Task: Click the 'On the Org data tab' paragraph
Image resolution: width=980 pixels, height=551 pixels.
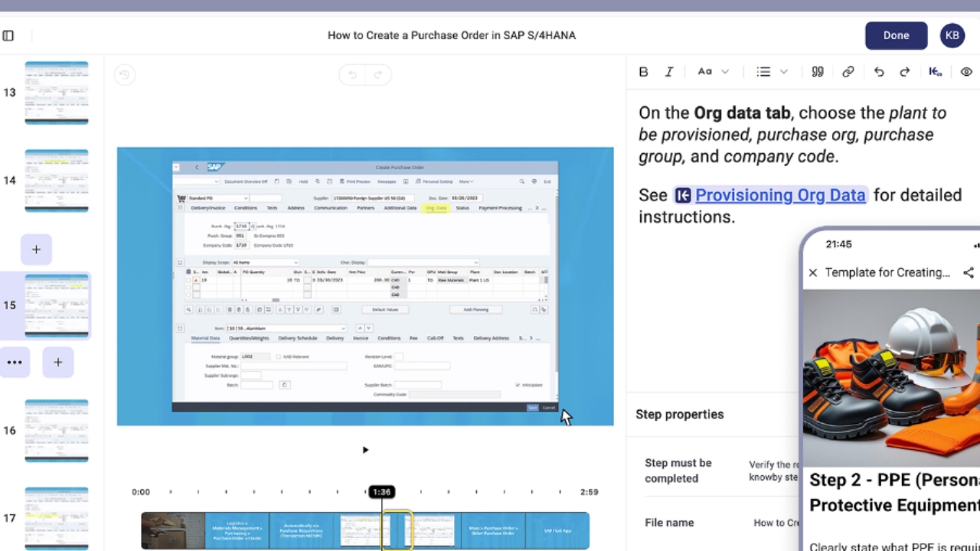Action: 792,135
